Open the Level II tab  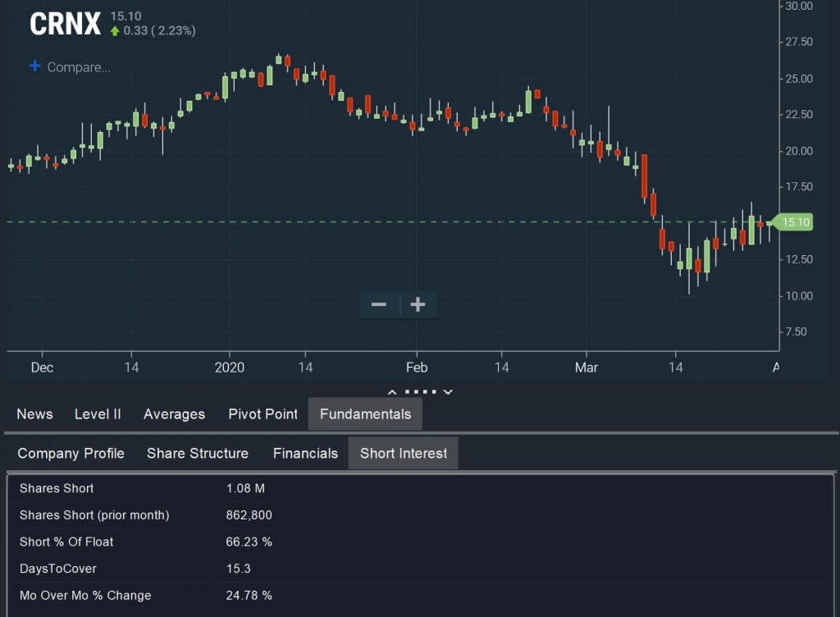(x=98, y=414)
